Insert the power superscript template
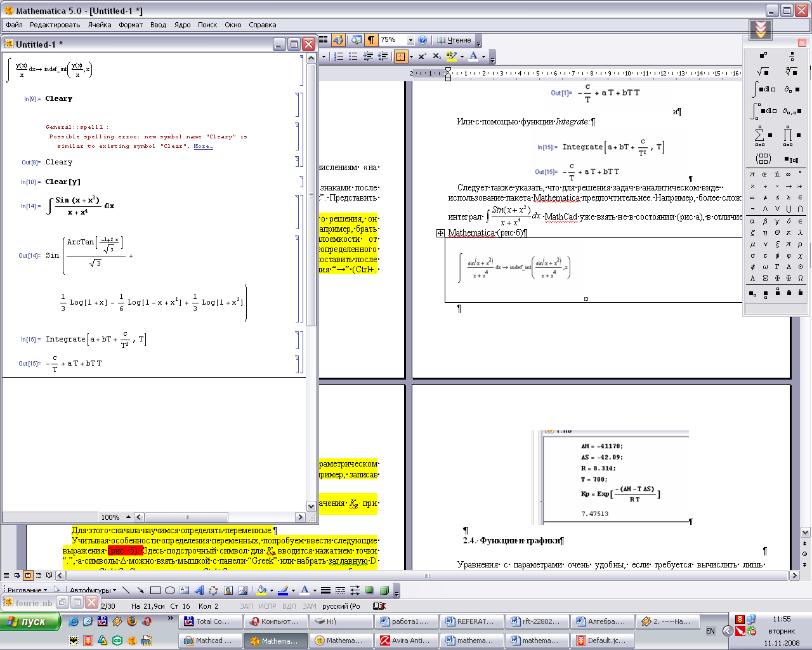 pos(763,56)
